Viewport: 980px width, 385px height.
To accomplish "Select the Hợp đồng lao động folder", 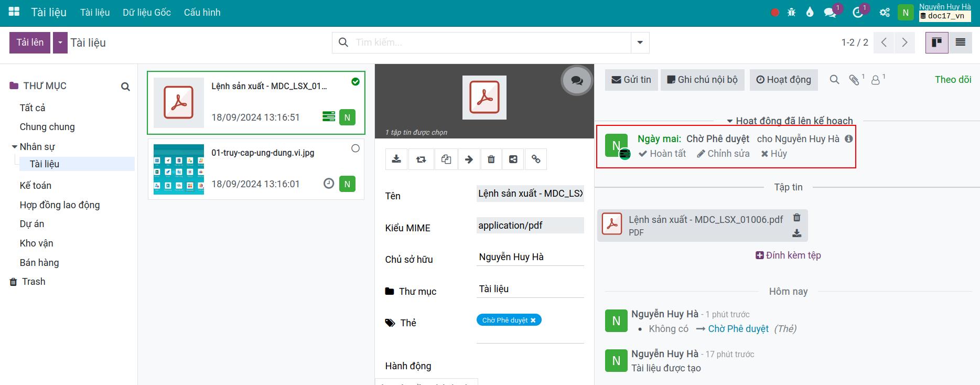I will pyautogui.click(x=60, y=205).
